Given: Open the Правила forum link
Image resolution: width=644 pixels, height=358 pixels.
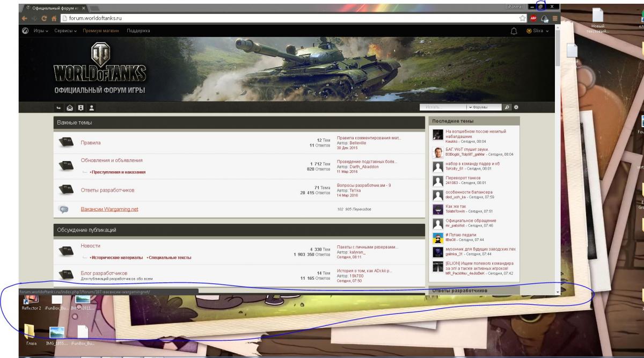Looking at the screenshot, I should 90,143.
